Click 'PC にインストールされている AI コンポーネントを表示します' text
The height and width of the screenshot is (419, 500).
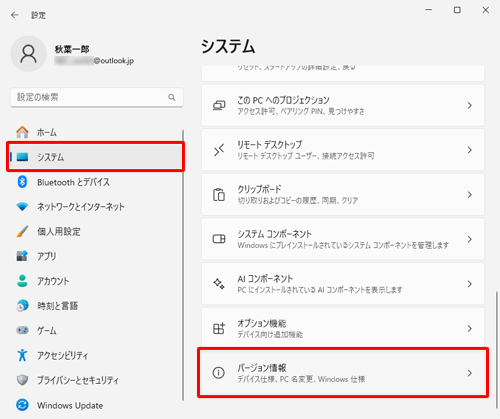tap(320, 290)
